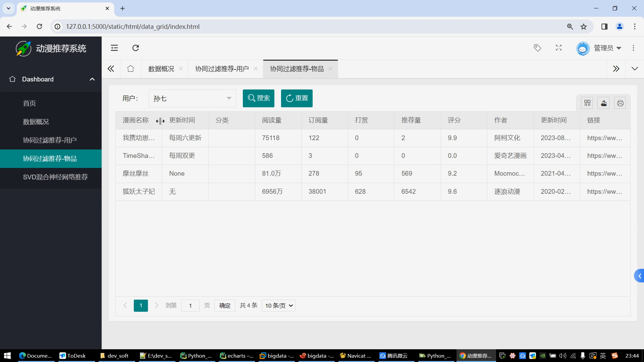Switch to the 协同过滤推荐-用户 tab

222,69
